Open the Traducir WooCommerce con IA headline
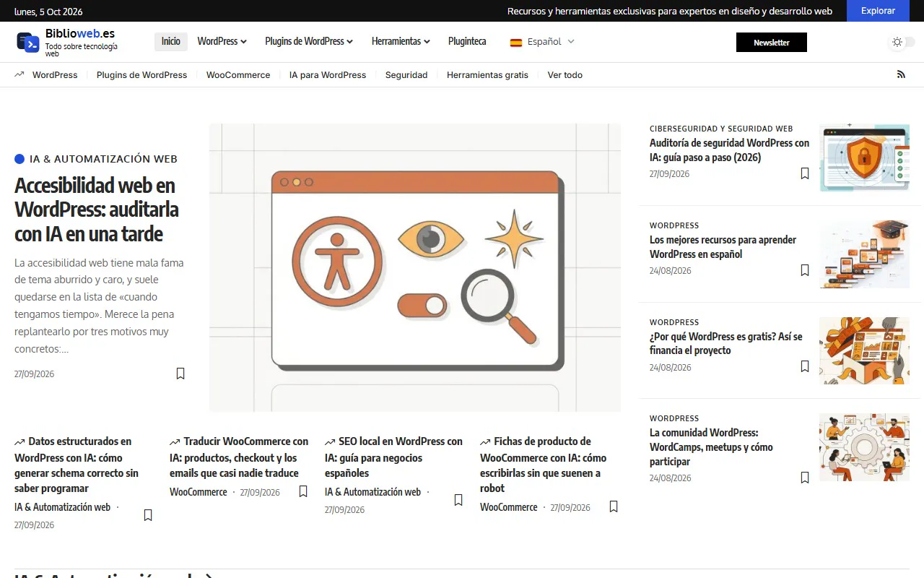Image resolution: width=924 pixels, height=578 pixels. click(239, 457)
